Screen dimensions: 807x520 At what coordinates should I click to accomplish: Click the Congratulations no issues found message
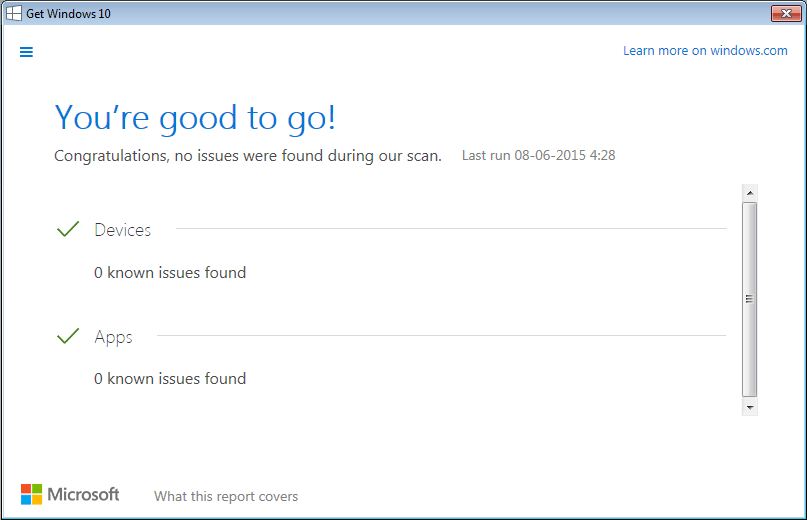(x=248, y=155)
